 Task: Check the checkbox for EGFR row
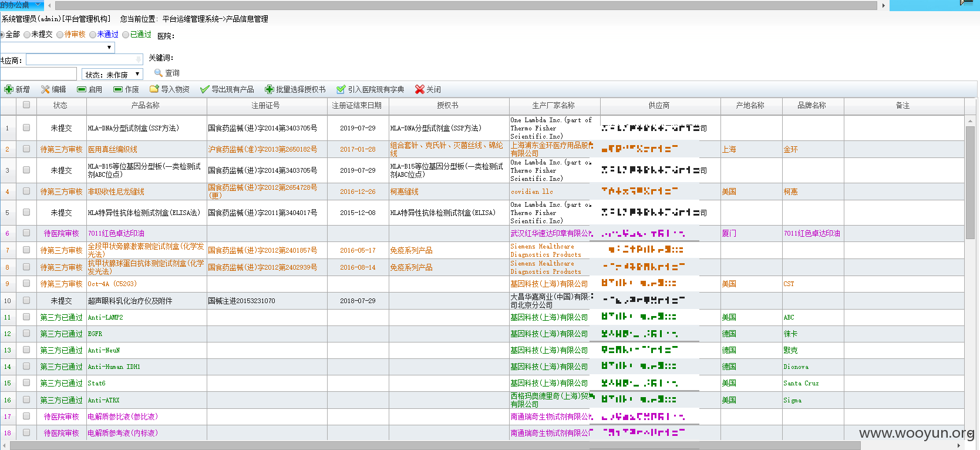click(26, 333)
